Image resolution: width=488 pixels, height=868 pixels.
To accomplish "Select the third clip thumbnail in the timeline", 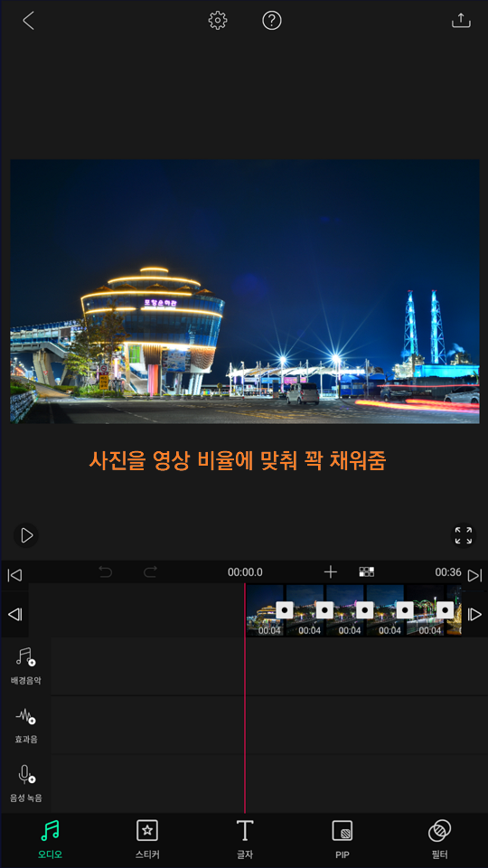I will coord(344,610).
